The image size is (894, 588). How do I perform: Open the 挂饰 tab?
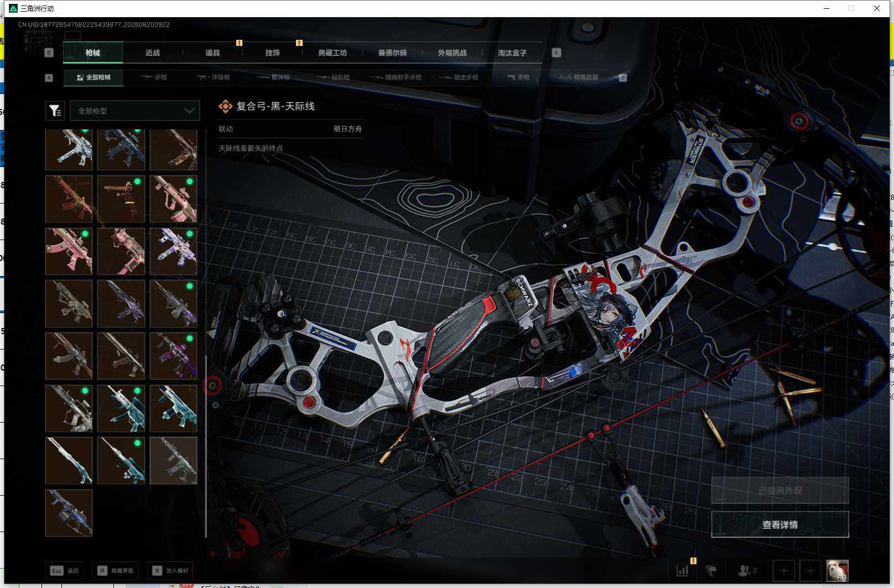272,53
